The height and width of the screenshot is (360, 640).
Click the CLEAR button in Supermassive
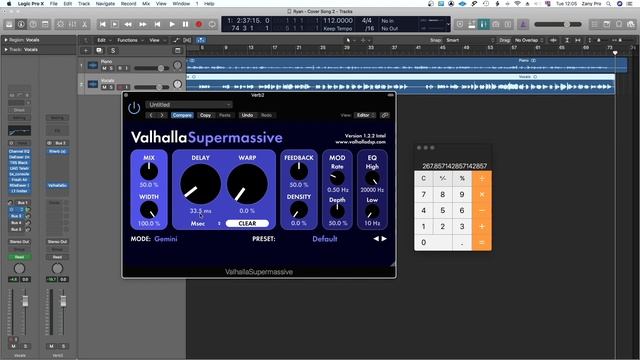[x=247, y=223]
